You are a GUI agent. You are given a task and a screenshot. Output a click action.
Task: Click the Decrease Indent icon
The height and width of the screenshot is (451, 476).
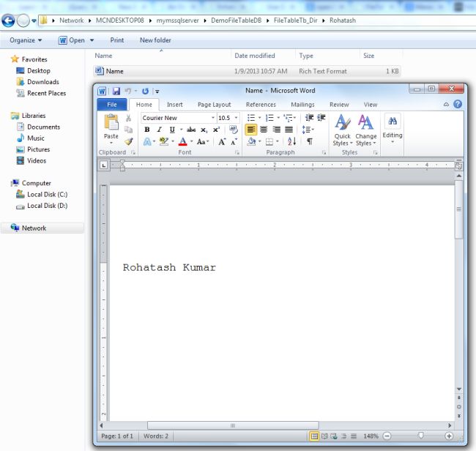[x=309, y=118]
